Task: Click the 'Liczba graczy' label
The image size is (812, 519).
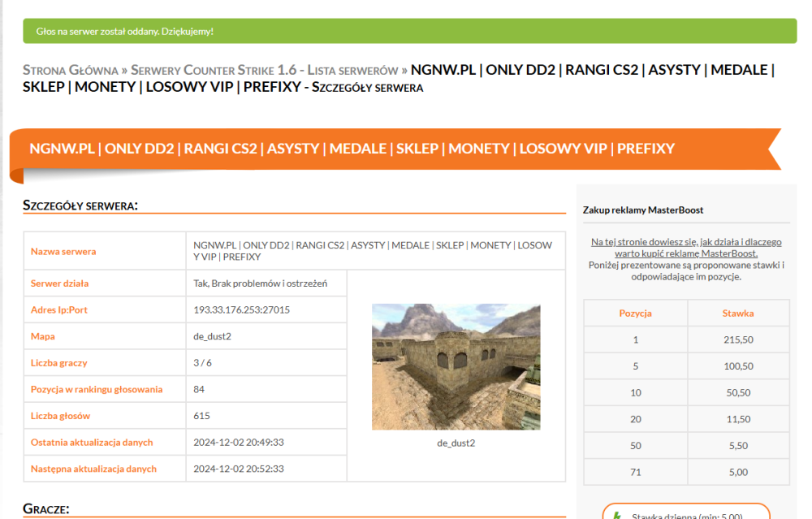Action: [x=59, y=362]
